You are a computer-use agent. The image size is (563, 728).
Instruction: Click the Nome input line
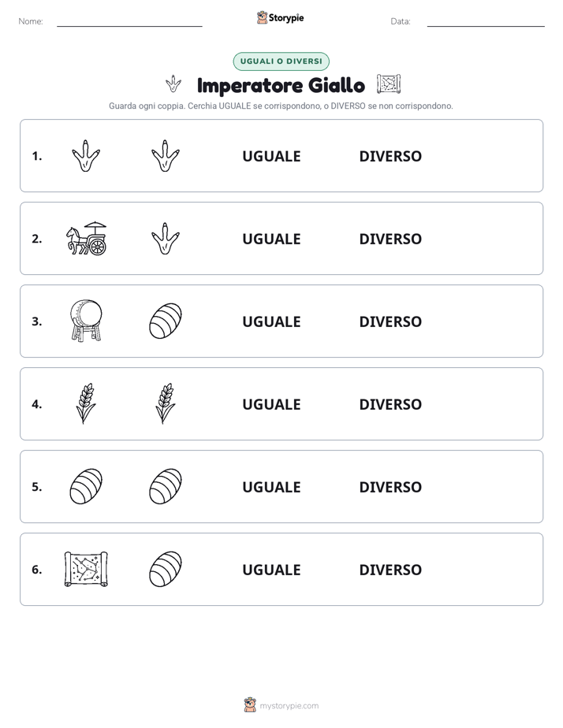(x=129, y=22)
